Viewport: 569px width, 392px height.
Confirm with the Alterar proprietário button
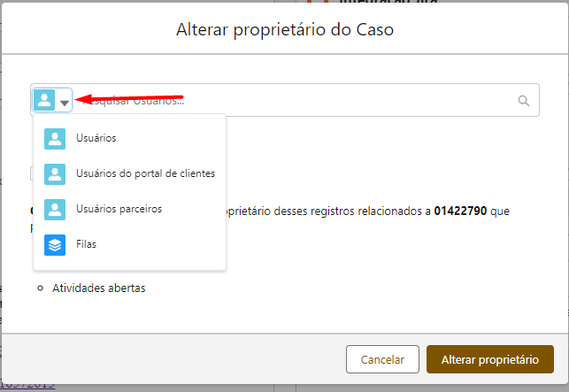point(490,359)
